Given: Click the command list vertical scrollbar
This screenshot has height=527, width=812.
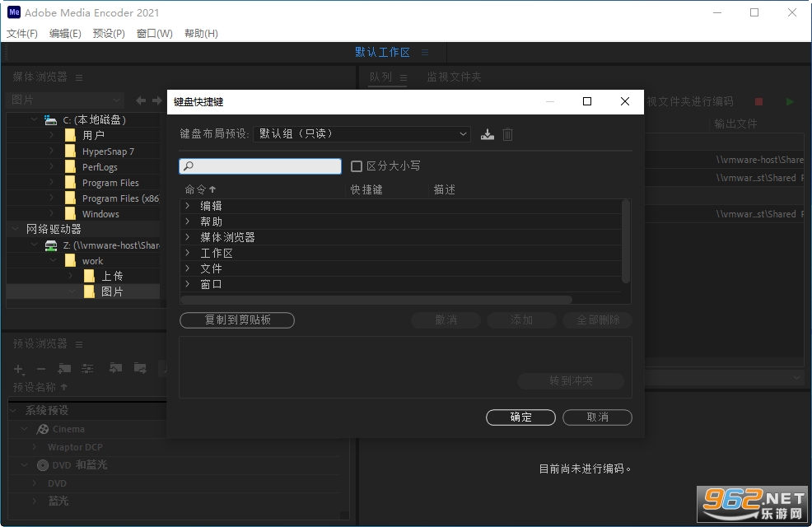Looking at the screenshot, I should (x=626, y=241).
